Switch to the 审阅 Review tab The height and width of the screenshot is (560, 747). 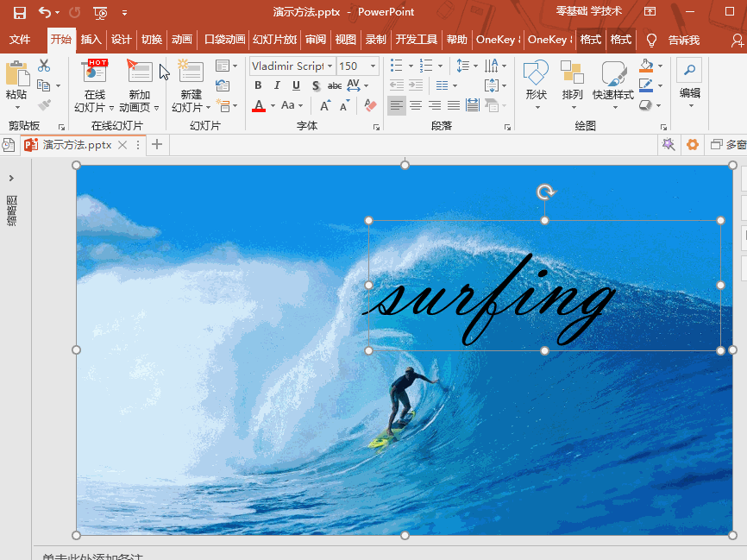tap(316, 40)
